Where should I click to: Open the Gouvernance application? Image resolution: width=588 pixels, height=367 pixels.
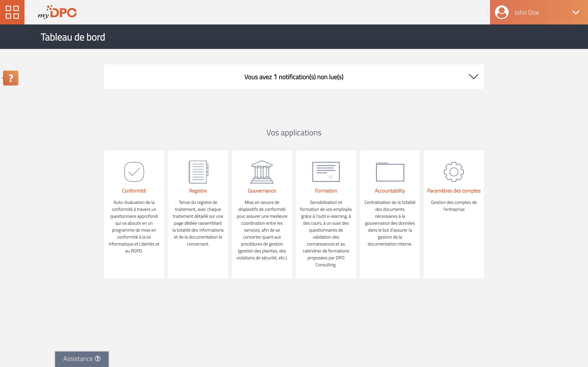tap(262, 190)
